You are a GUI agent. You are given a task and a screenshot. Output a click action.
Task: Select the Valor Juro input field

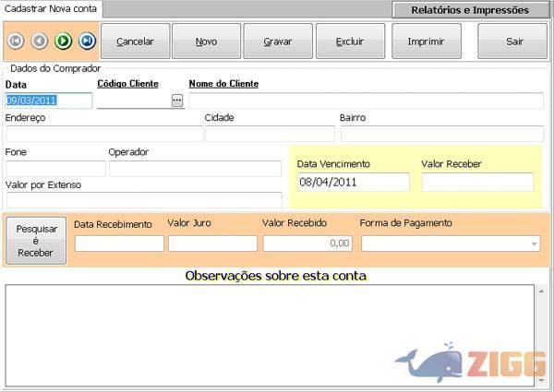pos(212,244)
